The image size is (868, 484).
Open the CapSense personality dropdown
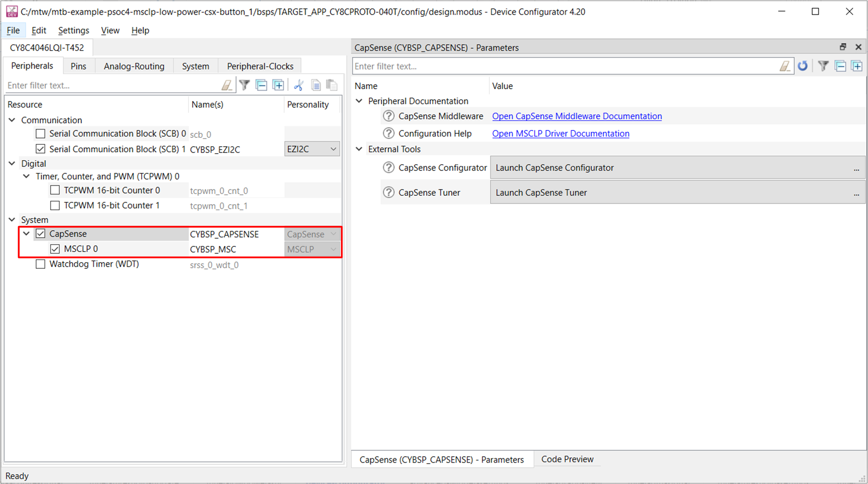pos(312,234)
